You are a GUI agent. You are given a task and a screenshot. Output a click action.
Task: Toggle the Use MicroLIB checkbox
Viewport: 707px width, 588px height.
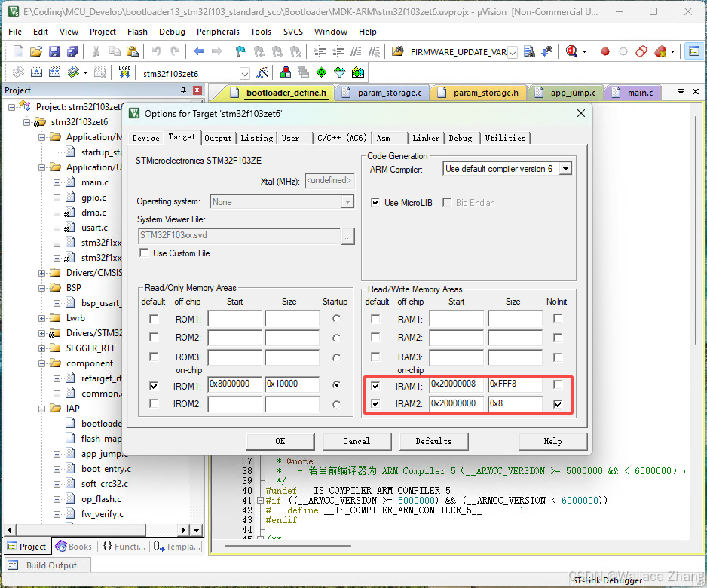375,202
